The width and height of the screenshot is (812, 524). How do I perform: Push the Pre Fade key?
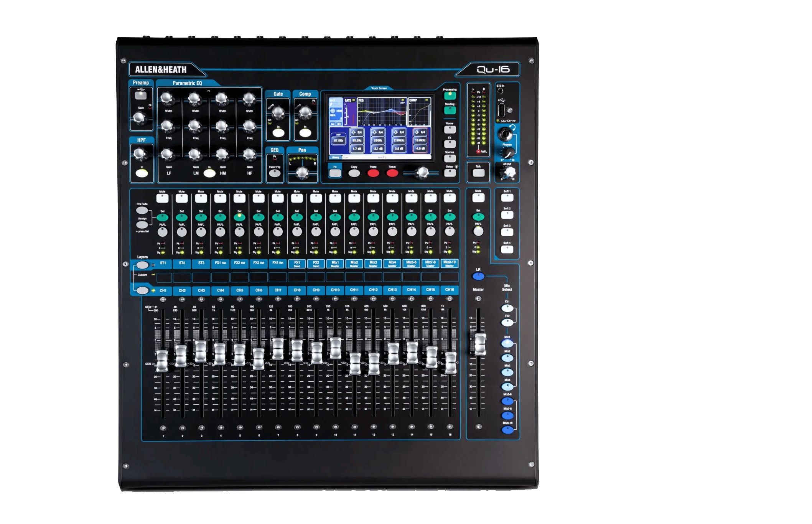142,210
